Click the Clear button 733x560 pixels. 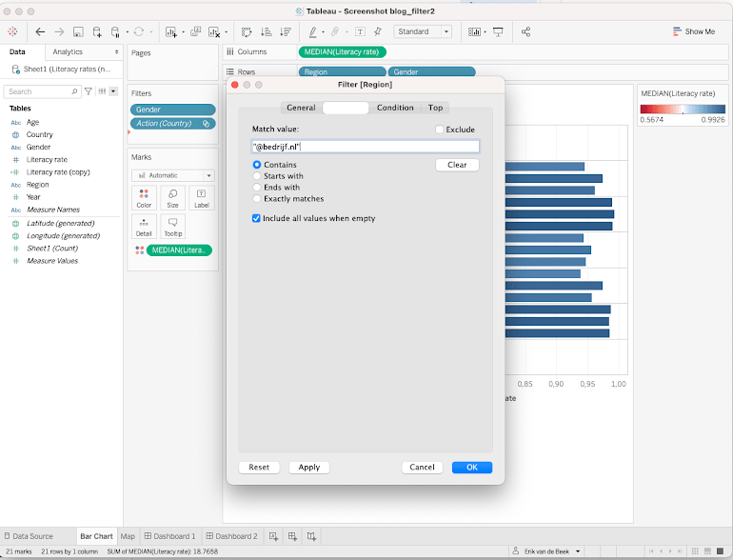point(457,165)
